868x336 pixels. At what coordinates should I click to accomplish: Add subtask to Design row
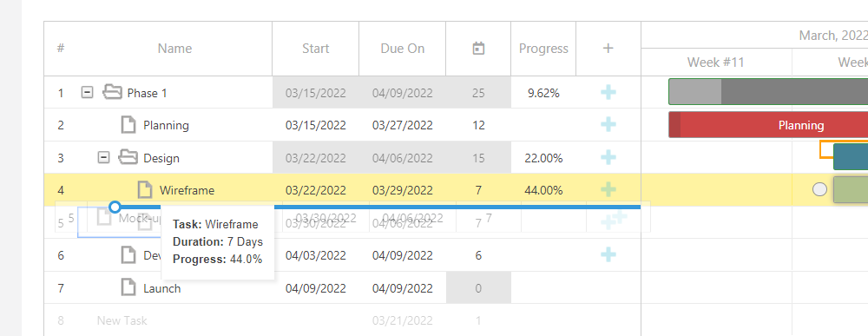pos(608,158)
